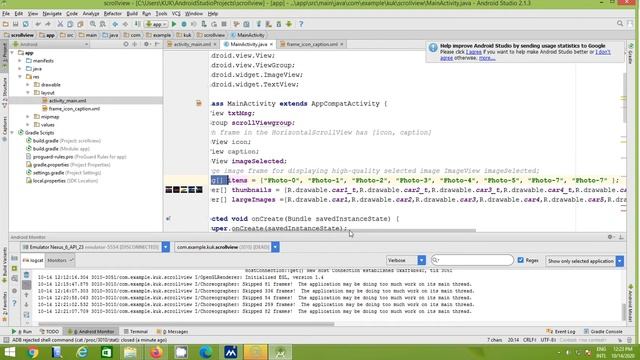This screenshot has height=360, width=640.
Task: Switch to the Monitors tab
Action: pos(60,260)
